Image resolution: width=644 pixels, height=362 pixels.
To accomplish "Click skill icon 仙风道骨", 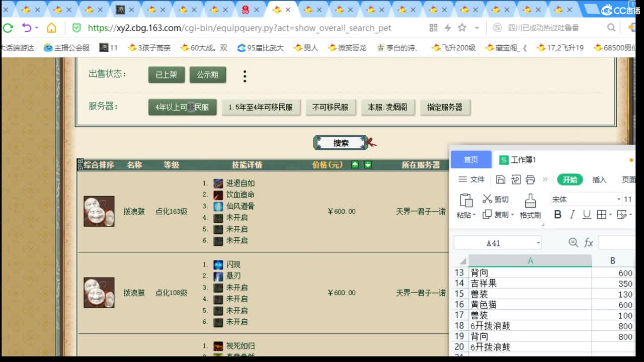I will pyautogui.click(x=218, y=206).
